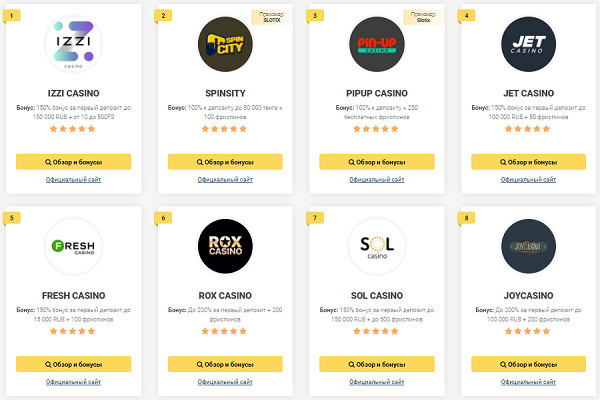Screen dimensions: 600x400
Task: Visit Fresh Casino official site link
Action: [74, 381]
